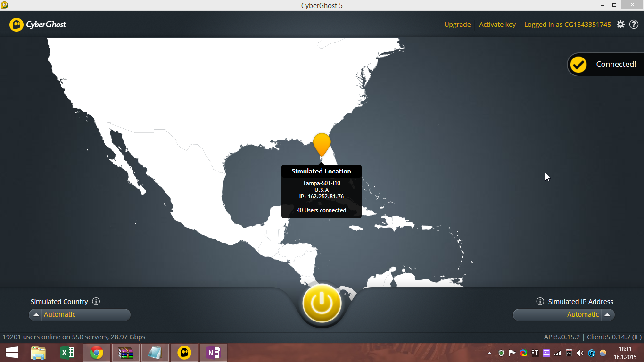Show hidden tray icons arrow
Image resolution: width=644 pixels, height=362 pixels.
click(x=489, y=353)
